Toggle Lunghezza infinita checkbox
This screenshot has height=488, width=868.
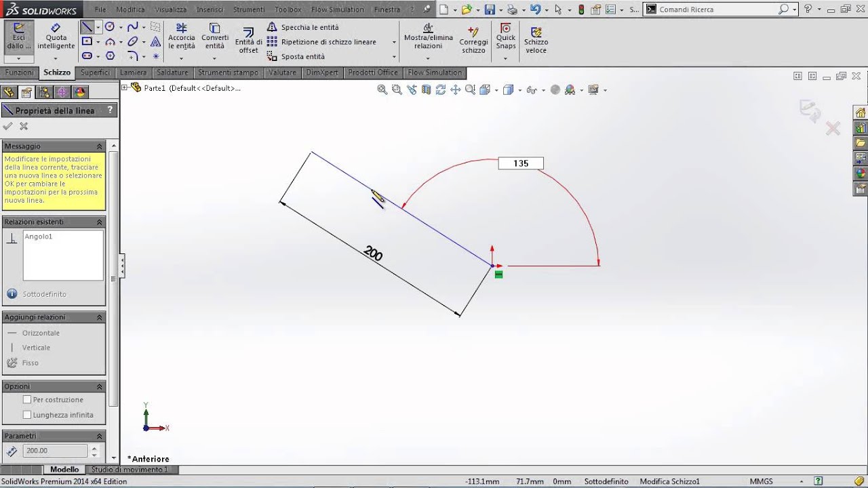[x=27, y=415]
